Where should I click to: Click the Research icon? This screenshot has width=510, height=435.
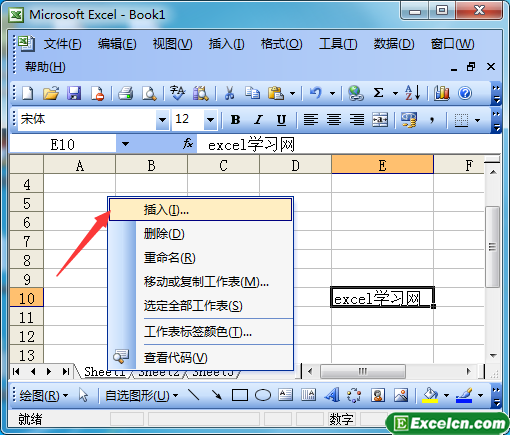click(x=201, y=93)
